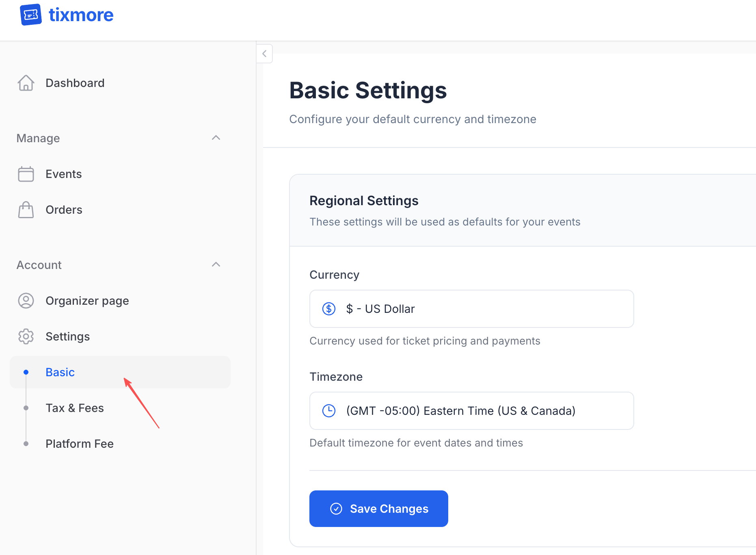Click the Save Changes button
756x555 pixels.
click(378, 508)
